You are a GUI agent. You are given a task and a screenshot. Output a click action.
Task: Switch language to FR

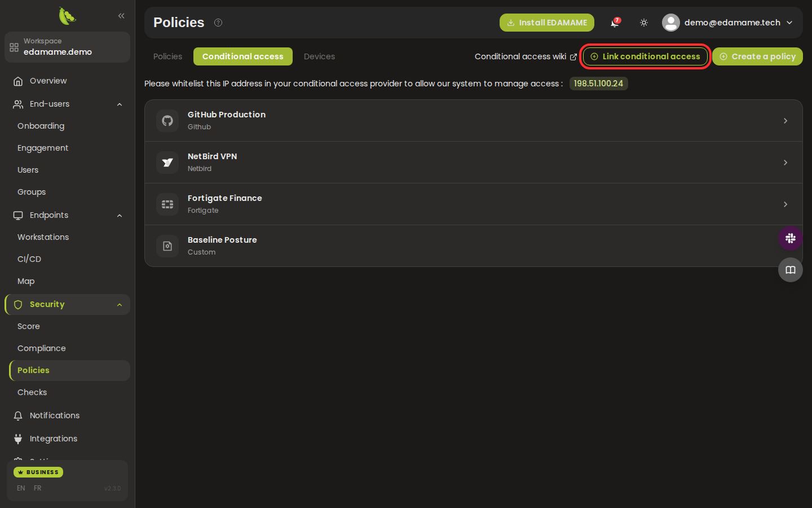(x=37, y=488)
